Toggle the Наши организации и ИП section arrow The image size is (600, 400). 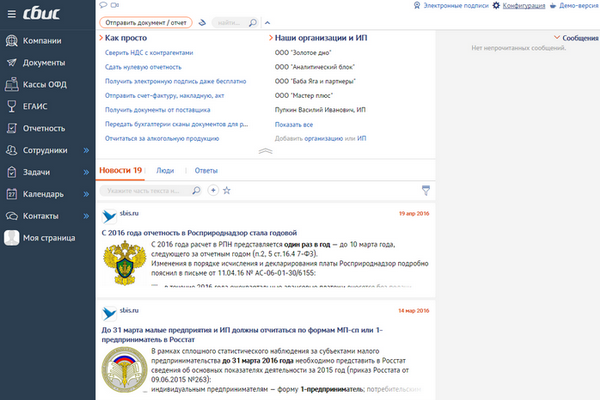pyautogui.click(x=271, y=38)
